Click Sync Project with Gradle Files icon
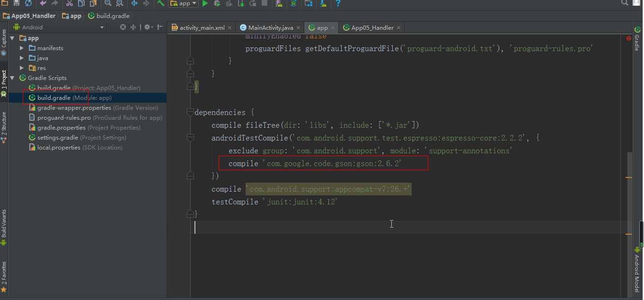The width and height of the screenshot is (644, 300). [294, 3]
